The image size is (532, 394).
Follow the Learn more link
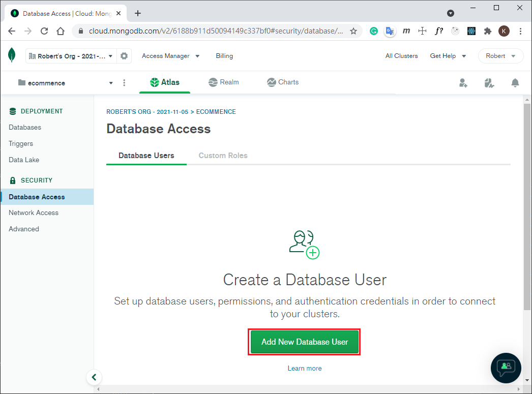click(305, 368)
